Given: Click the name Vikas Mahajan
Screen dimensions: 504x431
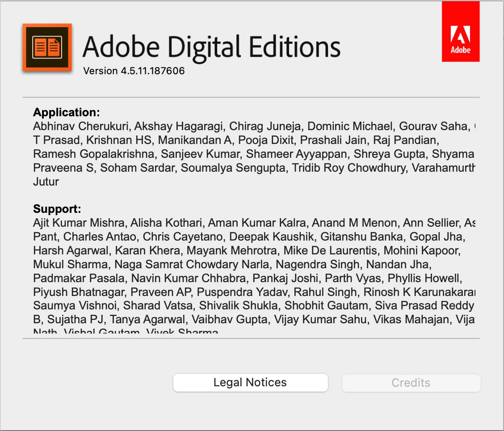Looking at the screenshot, I should 411,319.
